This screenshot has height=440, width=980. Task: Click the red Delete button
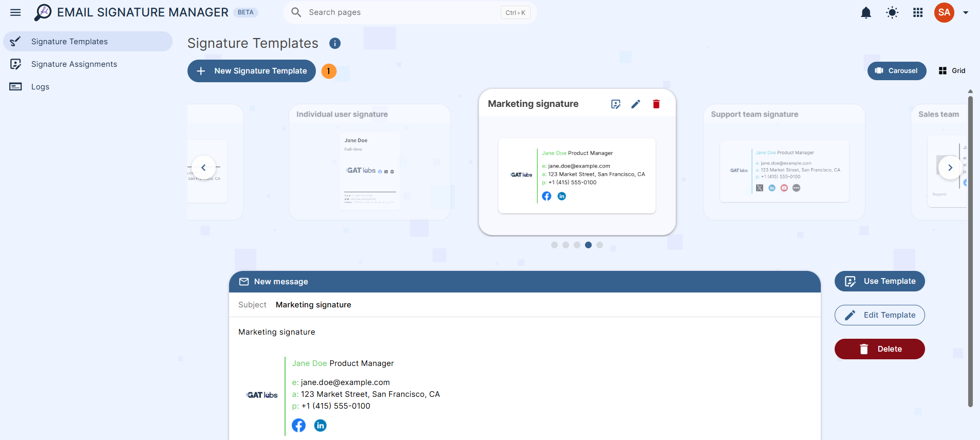pyautogui.click(x=880, y=349)
